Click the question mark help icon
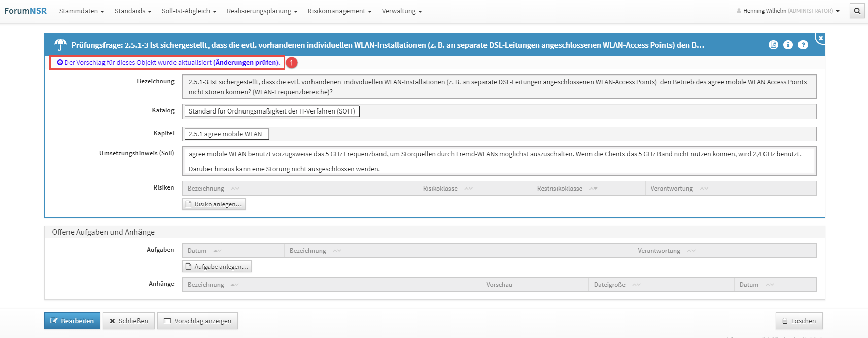Viewport: 868px width, 338px height. tap(803, 45)
